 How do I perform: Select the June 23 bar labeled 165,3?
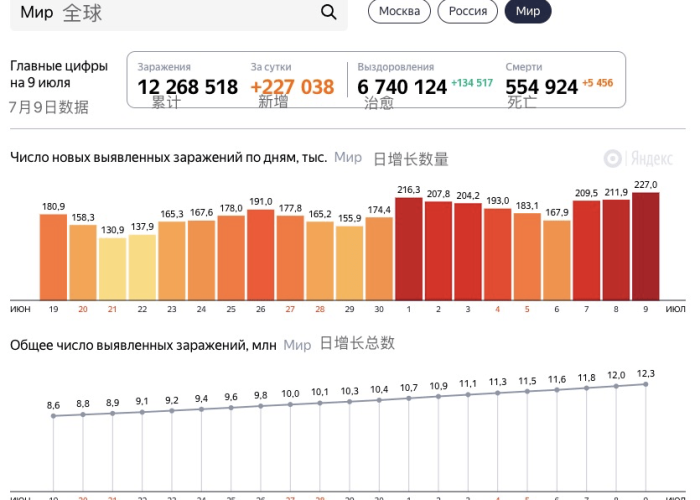(171, 261)
